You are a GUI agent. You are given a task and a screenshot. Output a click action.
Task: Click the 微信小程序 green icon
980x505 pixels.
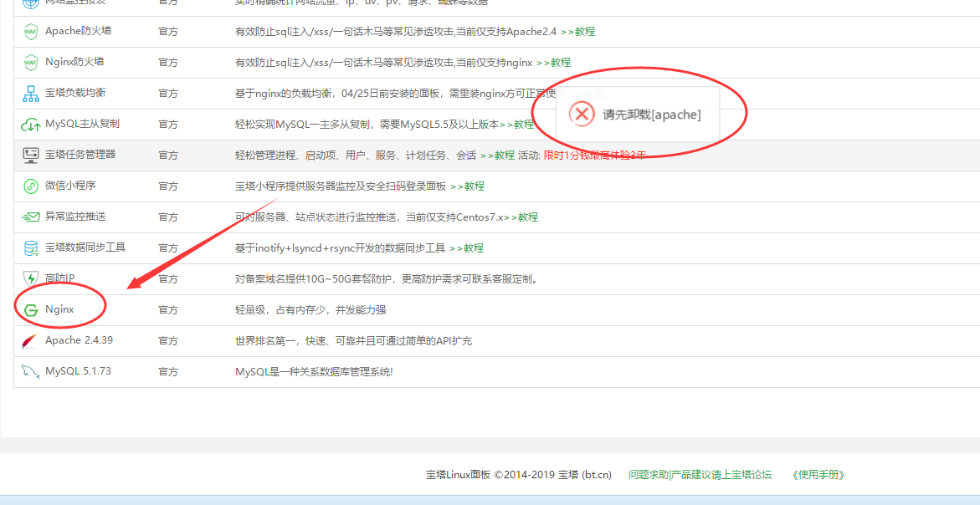point(31,186)
